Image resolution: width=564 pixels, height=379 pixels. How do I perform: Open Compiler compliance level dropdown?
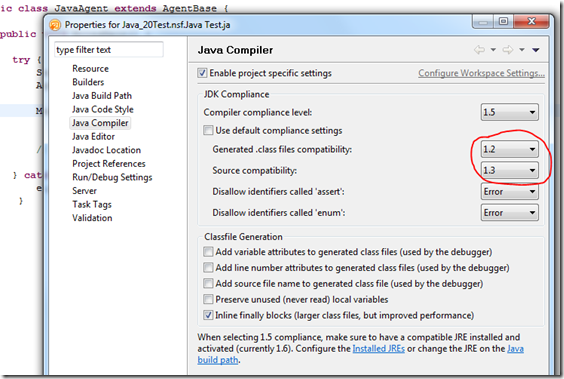[510, 112]
